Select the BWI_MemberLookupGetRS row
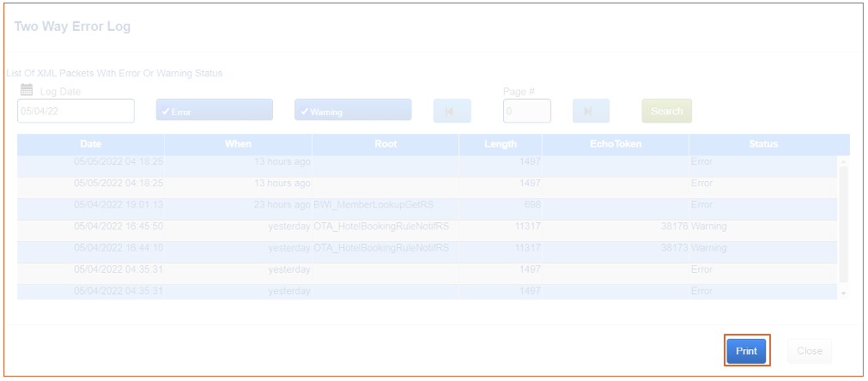 (x=381, y=205)
